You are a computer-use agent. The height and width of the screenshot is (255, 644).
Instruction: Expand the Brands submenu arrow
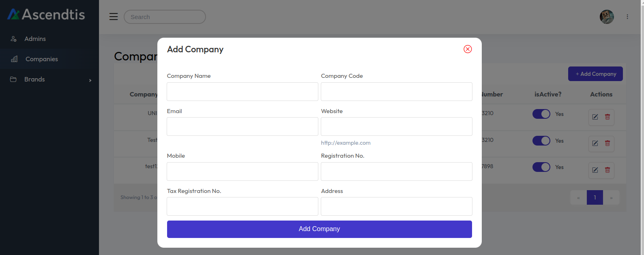coord(90,80)
